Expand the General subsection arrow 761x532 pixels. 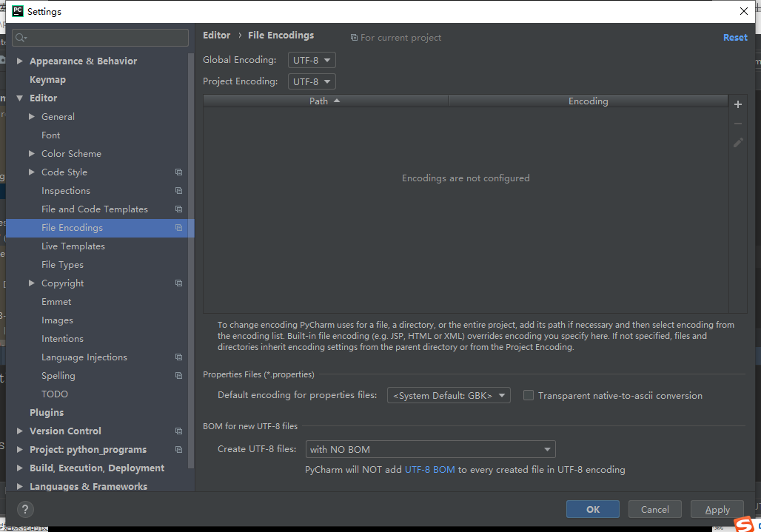pyautogui.click(x=32, y=116)
